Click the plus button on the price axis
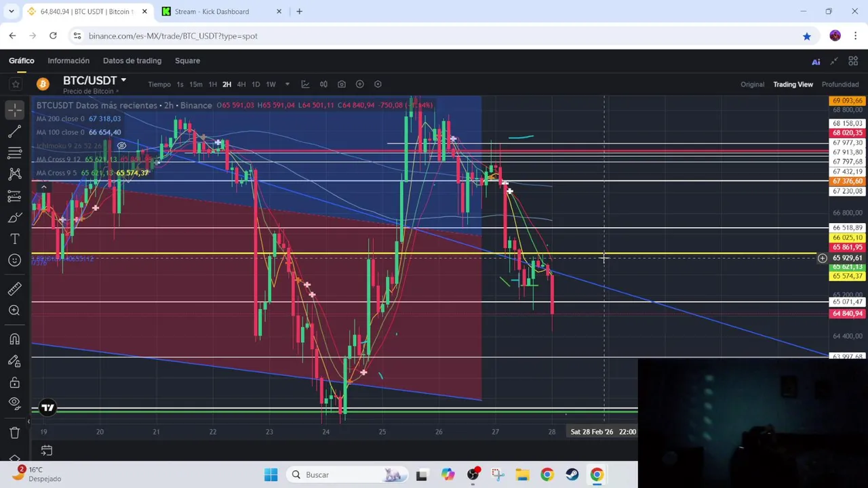This screenshot has height=488, width=868. 822,258
